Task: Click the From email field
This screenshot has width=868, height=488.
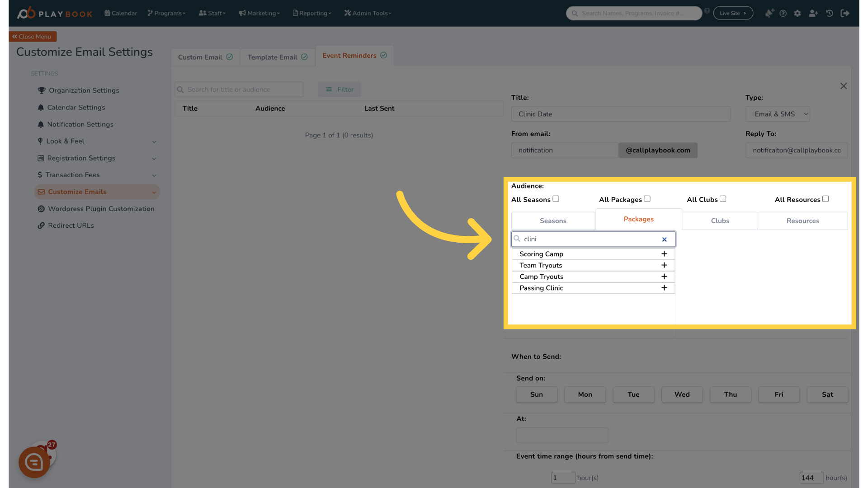Action: tap(564, 150)
